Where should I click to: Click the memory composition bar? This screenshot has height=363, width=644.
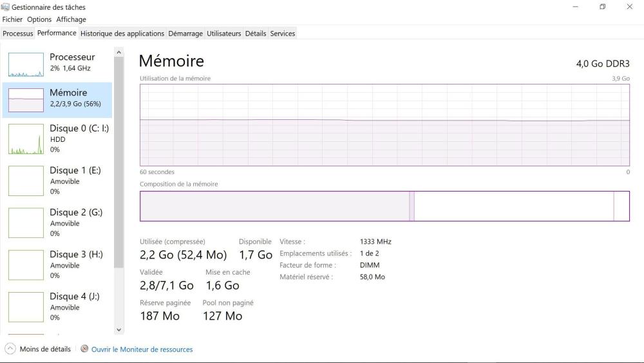[384, 206]
